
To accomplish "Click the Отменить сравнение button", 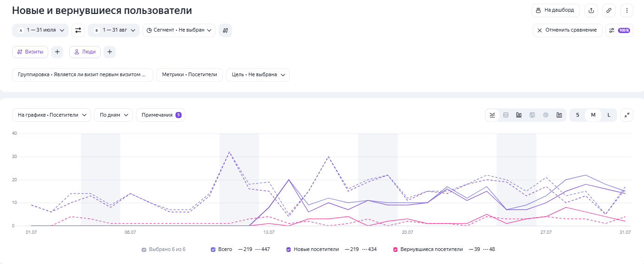I will pos(567,30).
